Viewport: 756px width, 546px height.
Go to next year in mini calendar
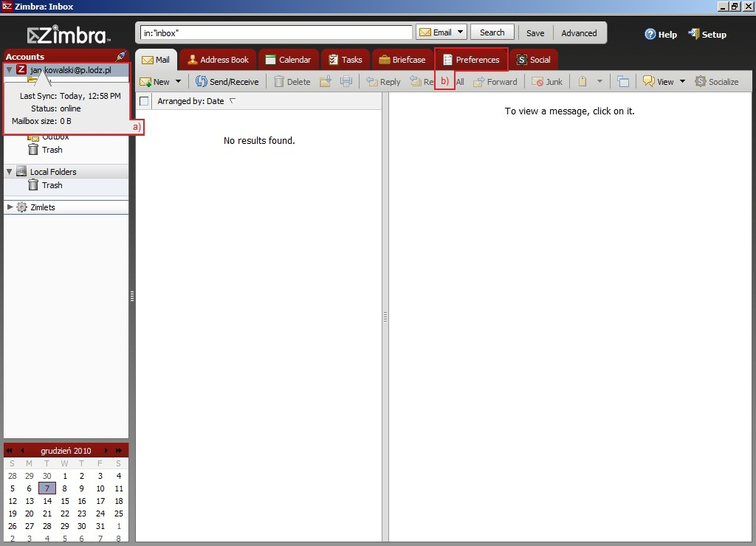[x=119, y=451]
